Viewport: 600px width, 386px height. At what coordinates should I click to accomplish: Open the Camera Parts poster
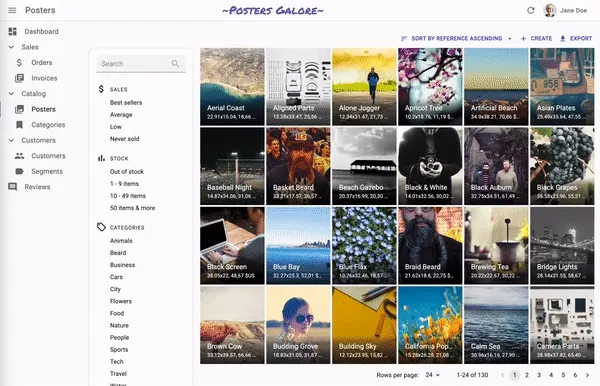pyautogui.click(x=562, y=325)
